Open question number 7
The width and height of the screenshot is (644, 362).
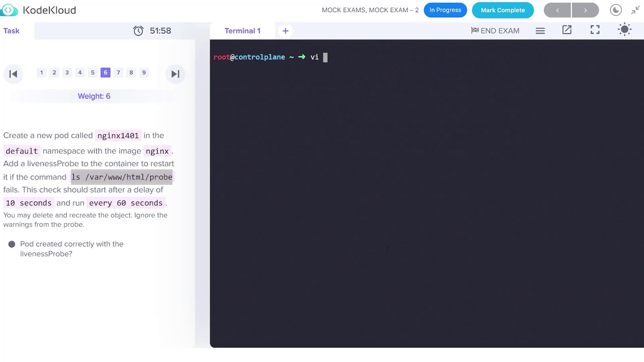[118, 73]
